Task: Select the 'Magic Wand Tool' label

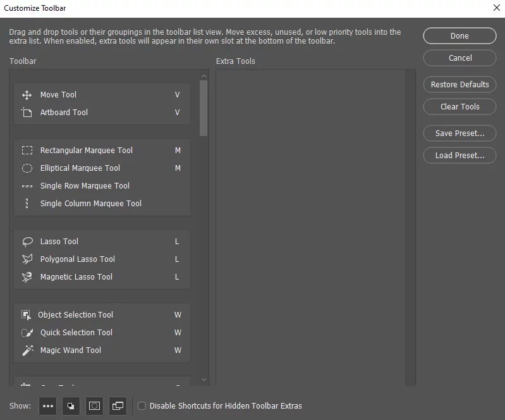Action: coord(71,350)
